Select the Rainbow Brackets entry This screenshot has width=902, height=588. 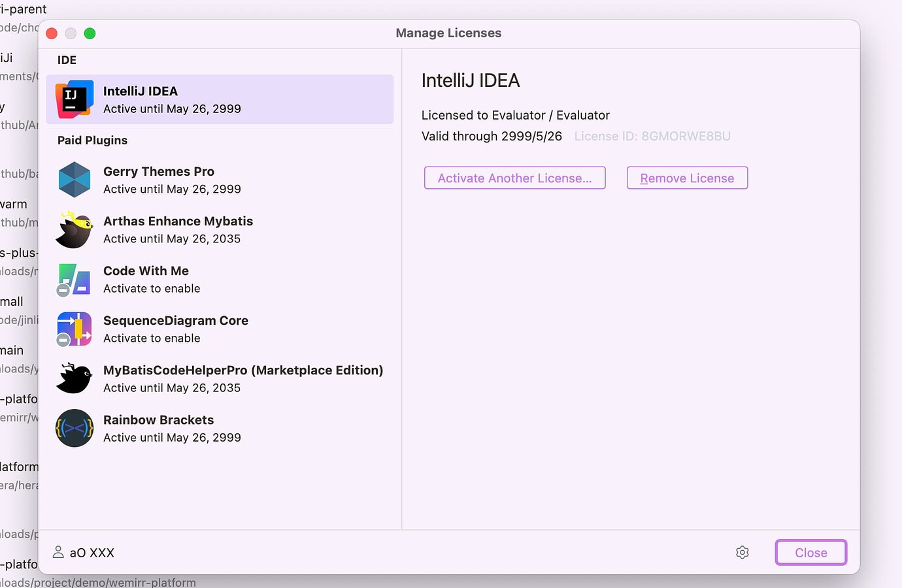coord(220,429)
